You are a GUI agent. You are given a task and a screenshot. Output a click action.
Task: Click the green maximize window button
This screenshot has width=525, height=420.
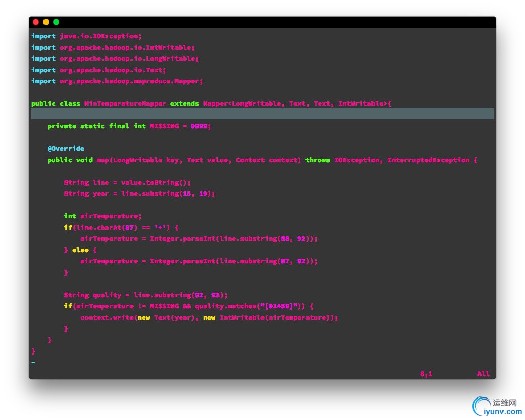point(56,22)
